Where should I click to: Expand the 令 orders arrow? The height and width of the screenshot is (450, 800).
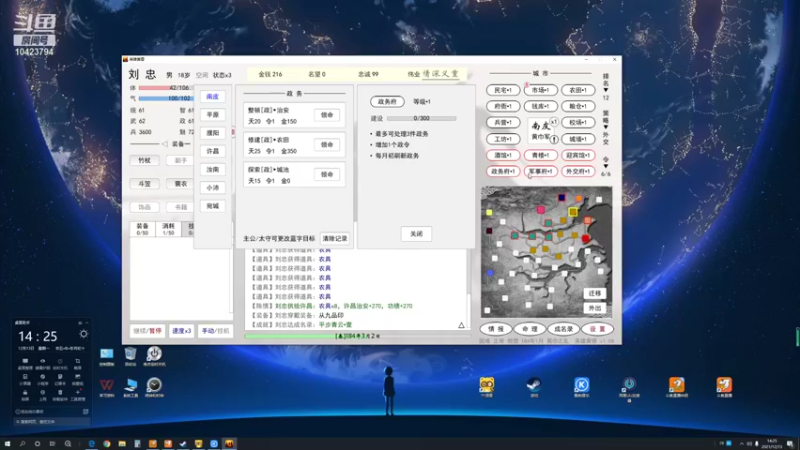(x=606, y=166)
